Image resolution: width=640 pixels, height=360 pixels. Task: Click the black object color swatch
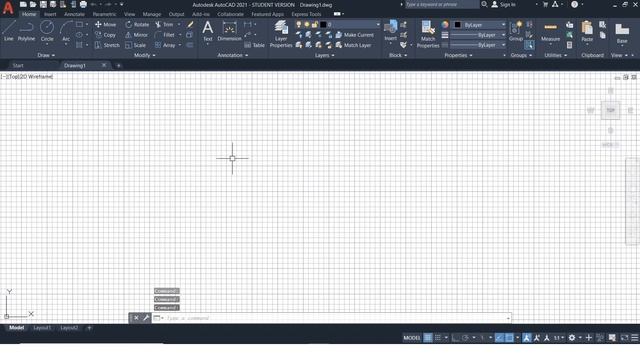tap(458, 25)
